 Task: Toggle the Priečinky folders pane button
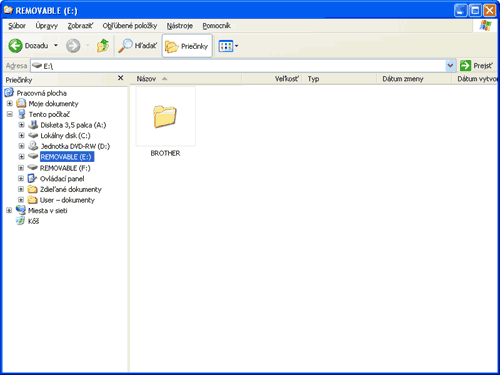[187, 46]
